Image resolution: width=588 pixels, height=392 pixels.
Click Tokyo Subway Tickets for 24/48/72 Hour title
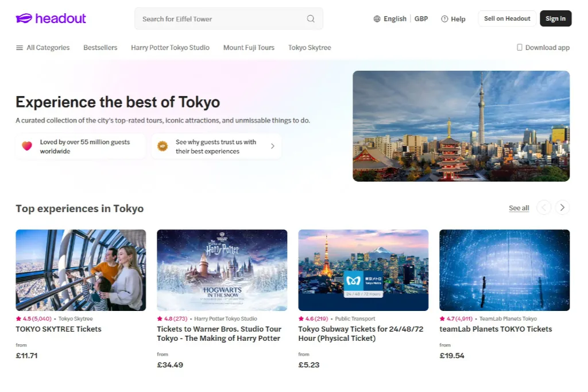click(x=361, y=333)
